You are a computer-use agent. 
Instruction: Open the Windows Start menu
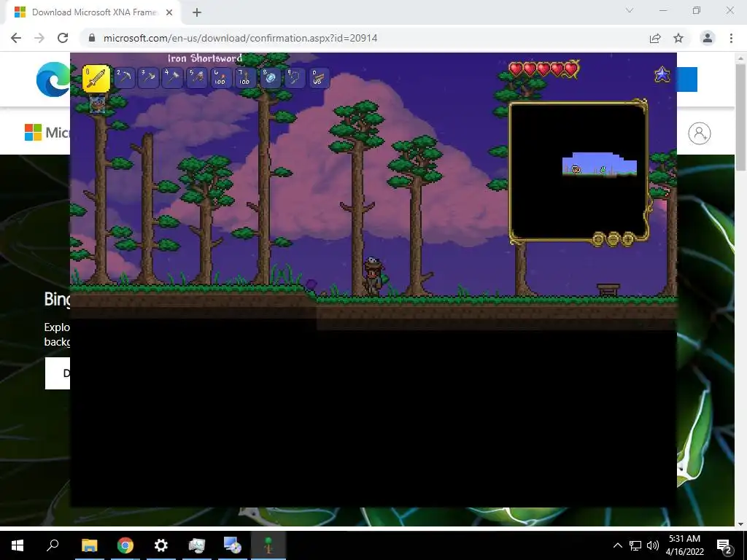point(18,545)
